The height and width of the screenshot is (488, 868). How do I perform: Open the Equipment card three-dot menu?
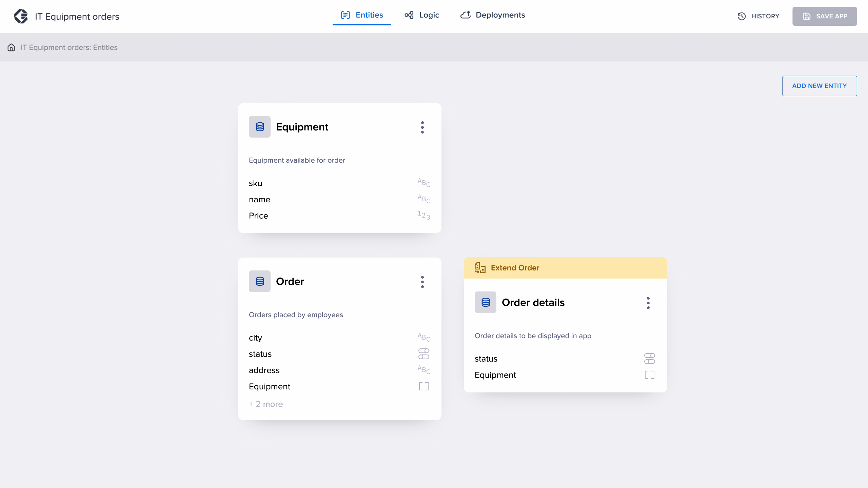pos(422,127)
